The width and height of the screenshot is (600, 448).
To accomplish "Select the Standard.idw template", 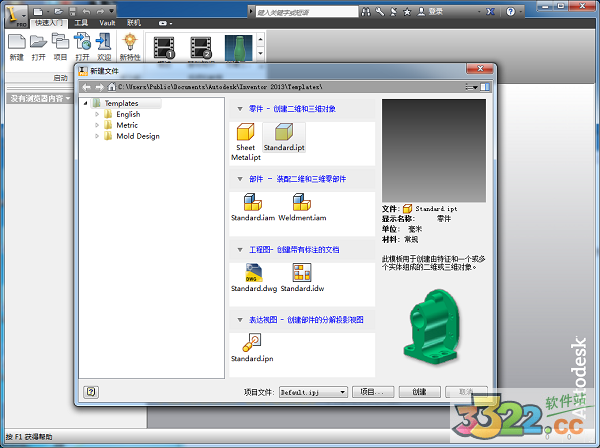I will point(302,278).
